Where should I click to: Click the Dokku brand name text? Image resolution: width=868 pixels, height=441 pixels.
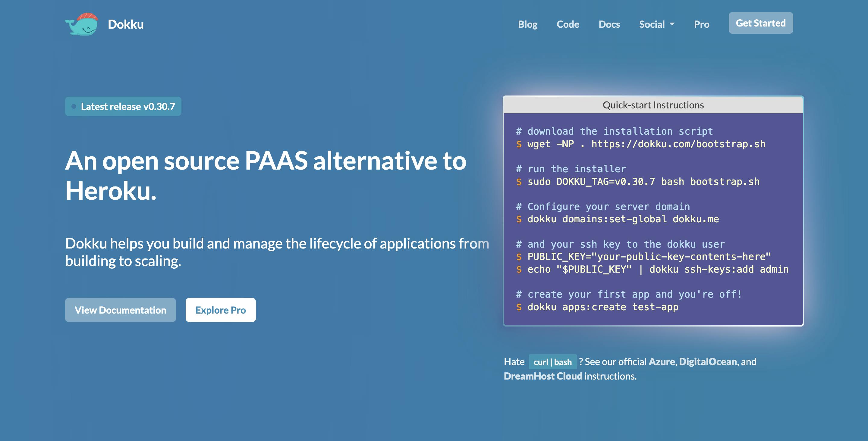[x=126, y=24]
